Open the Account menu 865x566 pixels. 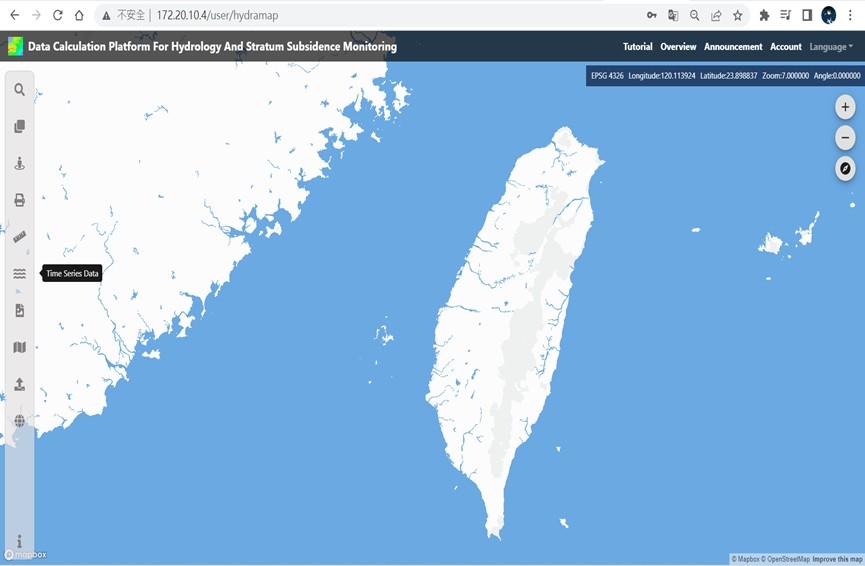785,47
